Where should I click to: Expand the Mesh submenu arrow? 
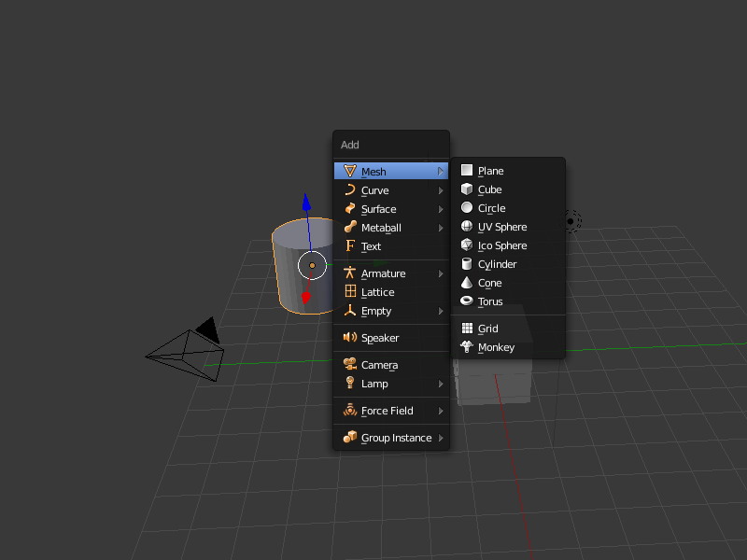(441, 172)
